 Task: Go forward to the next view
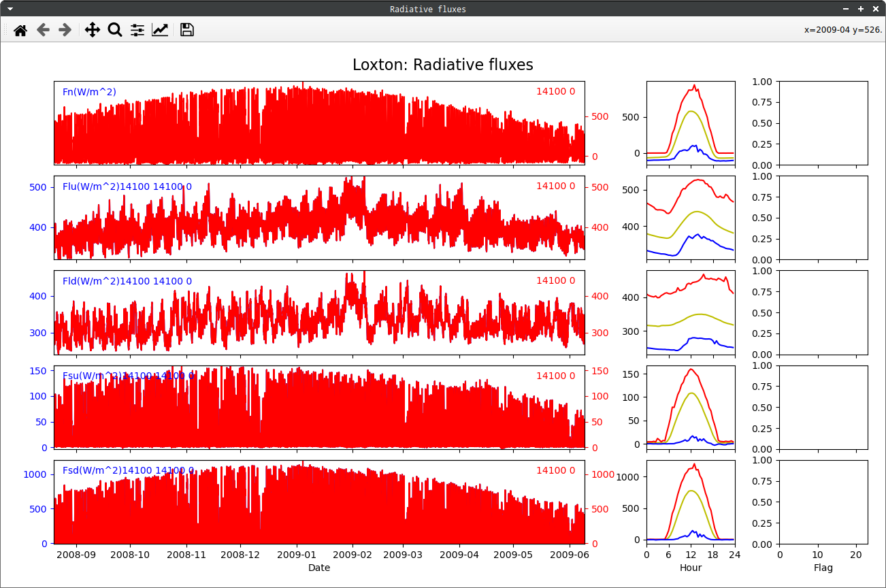coord(65,30)
